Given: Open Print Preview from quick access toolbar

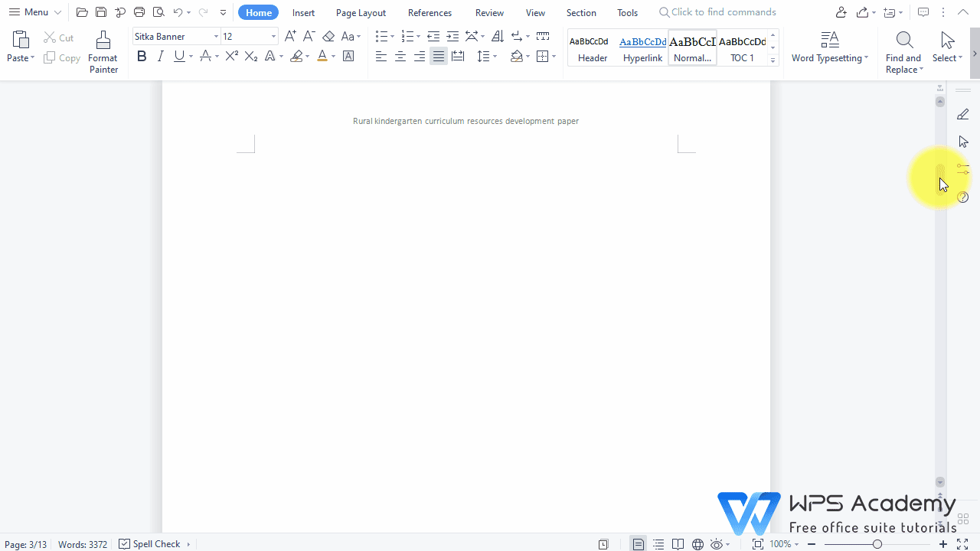Looking at the screenshot, I should point(158,12).
